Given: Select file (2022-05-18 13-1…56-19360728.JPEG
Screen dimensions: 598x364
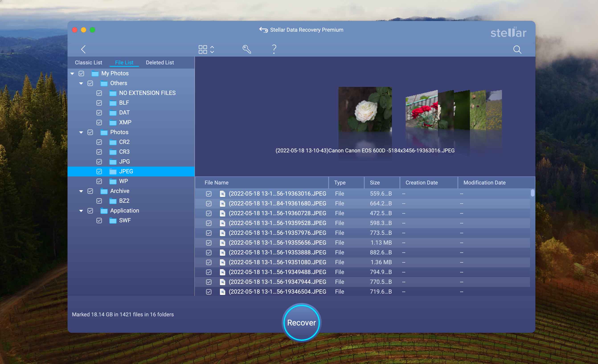Looking at the screenshot, I should pos(363,213).
